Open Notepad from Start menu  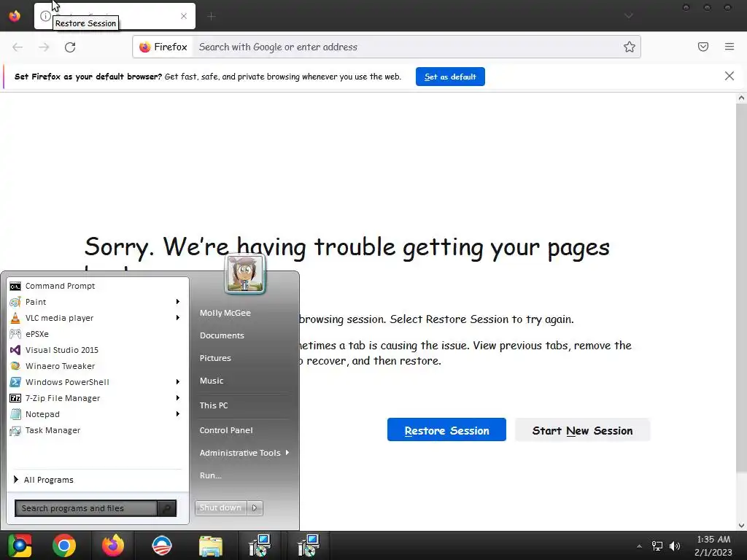(90, 414)
